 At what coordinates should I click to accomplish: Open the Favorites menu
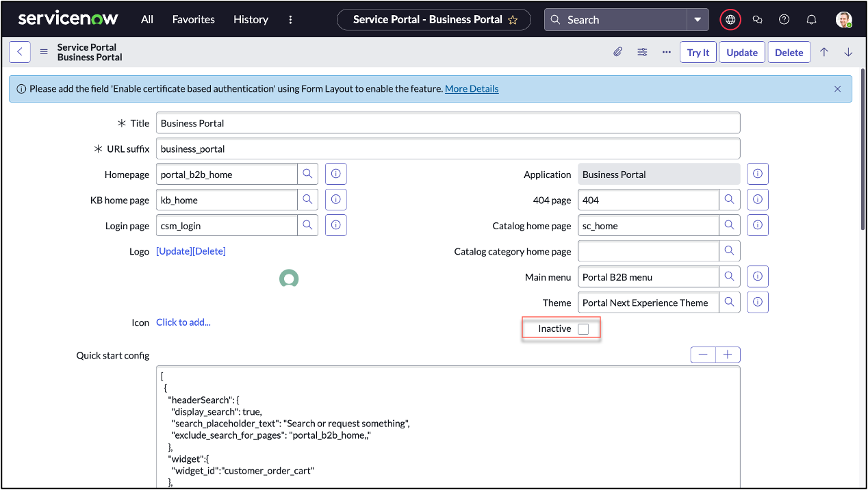point(193,19)
